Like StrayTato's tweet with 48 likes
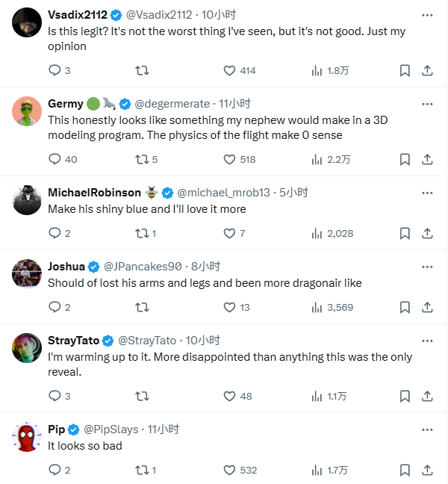The width and height of the screenshot is (448, 484). 230,396
